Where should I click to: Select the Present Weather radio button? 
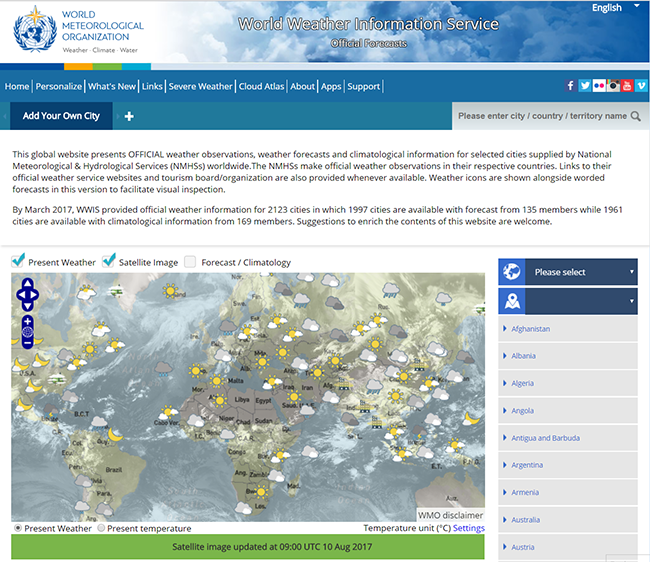tap(18, 528)
